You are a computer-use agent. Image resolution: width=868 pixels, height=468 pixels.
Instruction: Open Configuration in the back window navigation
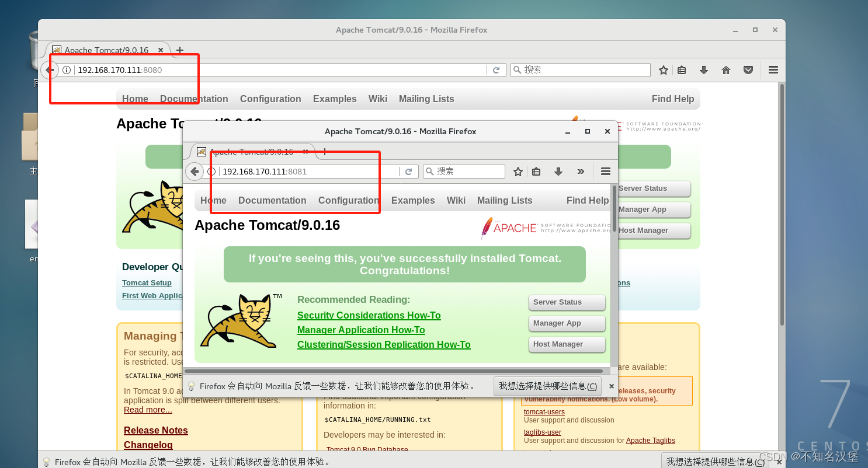(x=270, y=99)
